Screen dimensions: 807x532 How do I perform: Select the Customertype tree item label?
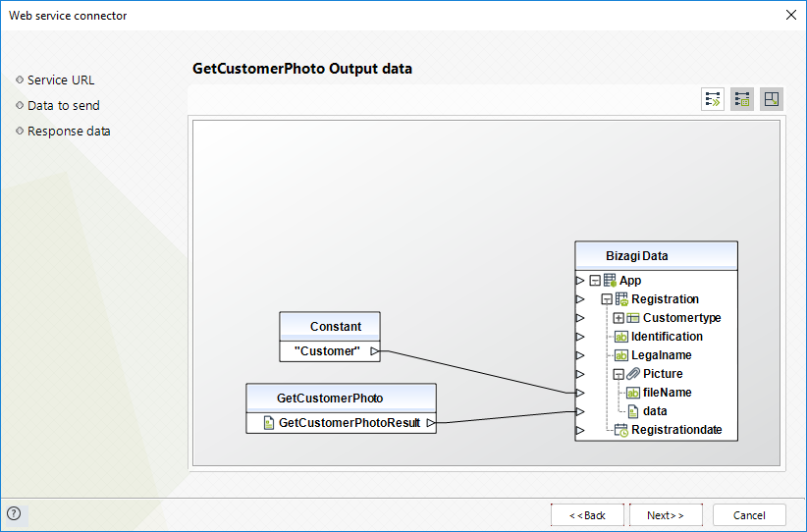click(x=682, y=318)
